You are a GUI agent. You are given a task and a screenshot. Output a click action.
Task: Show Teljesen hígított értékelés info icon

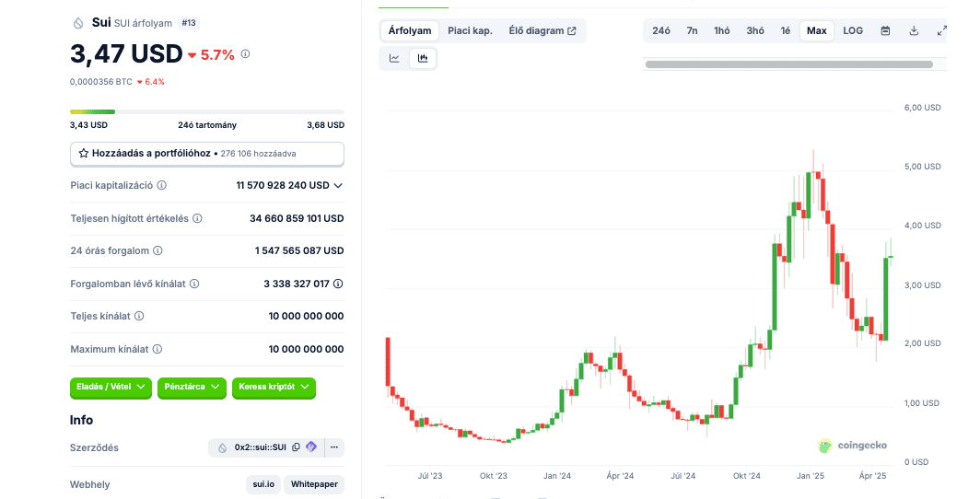click(197, 218)
